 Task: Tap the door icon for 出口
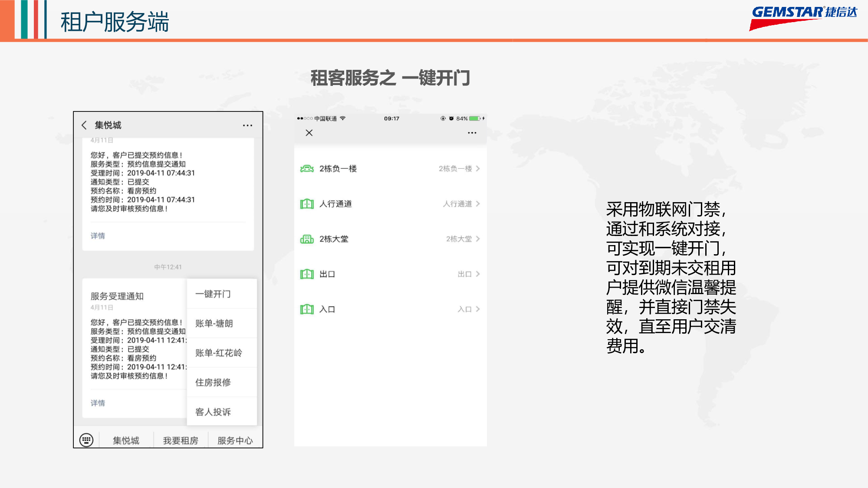(x=307, y=274)
